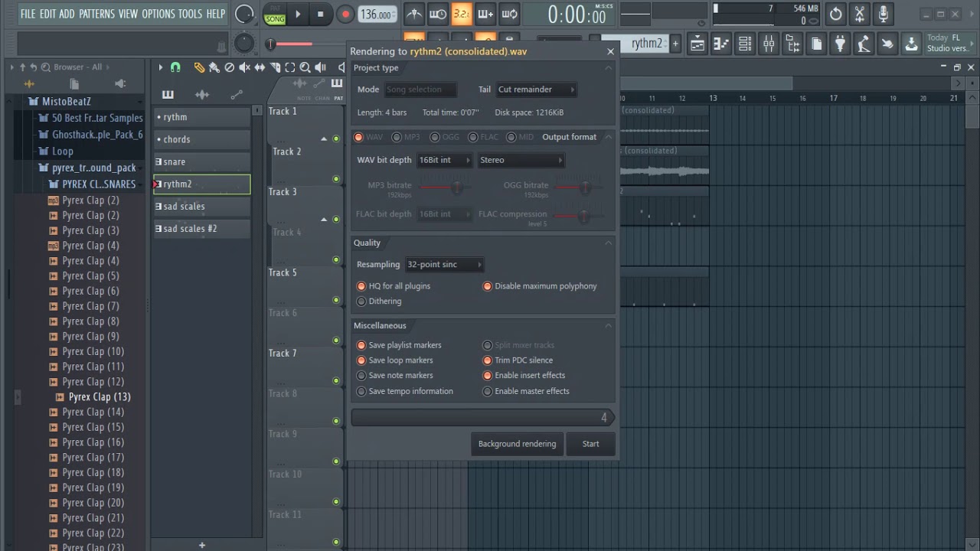The height and width of the screenshot is (551, 980).
Task: Select the Mute tool speaker icon
Action: click(244, 67)
